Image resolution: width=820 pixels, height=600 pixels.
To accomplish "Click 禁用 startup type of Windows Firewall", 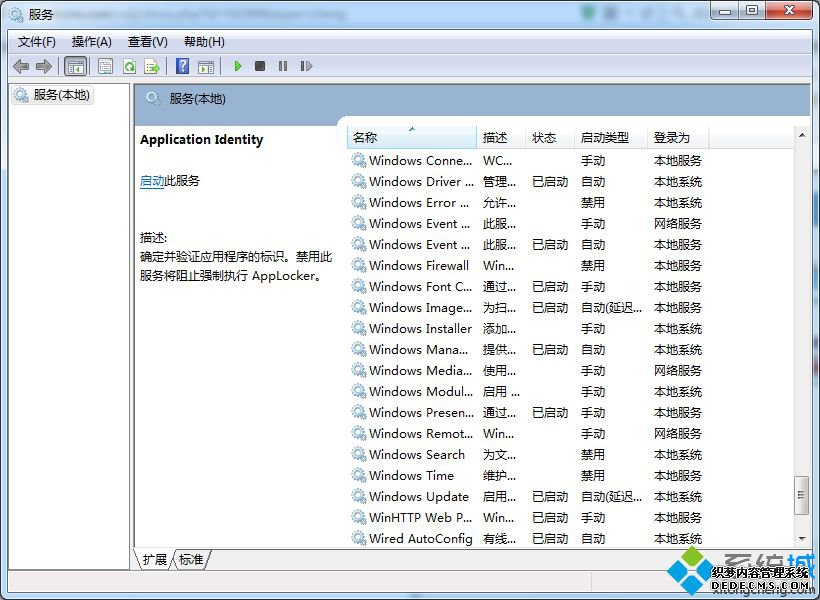I will point(593,266).
